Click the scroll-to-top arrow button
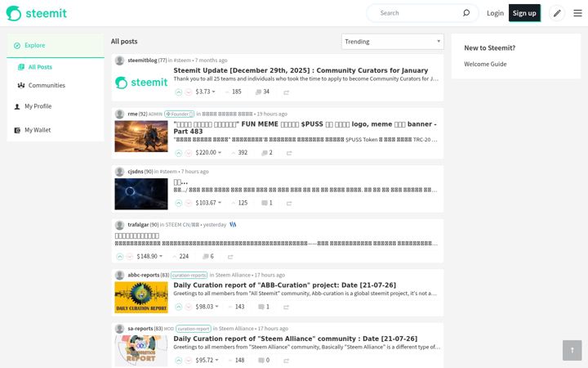The image size is (588, 368). [x=572, y=350]
